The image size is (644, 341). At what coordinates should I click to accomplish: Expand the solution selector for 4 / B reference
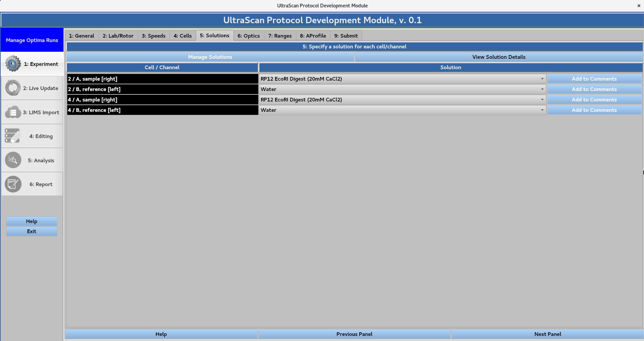(541, 110)
